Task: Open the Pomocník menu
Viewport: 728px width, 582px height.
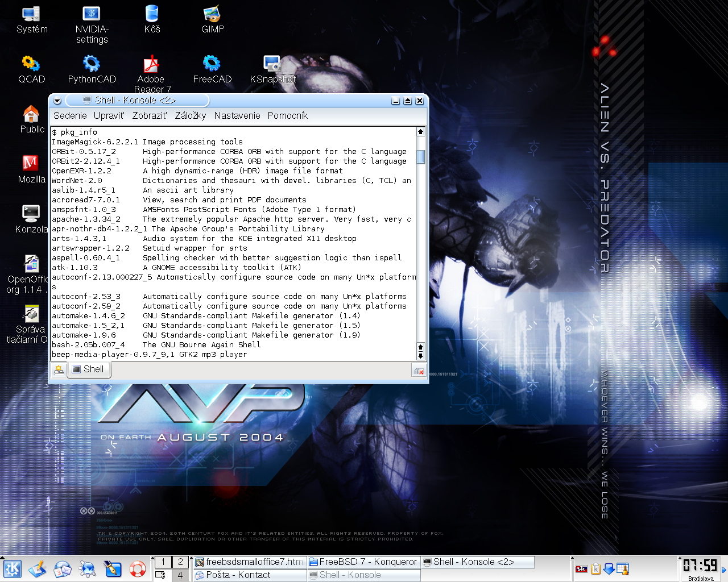Action: 288,115
